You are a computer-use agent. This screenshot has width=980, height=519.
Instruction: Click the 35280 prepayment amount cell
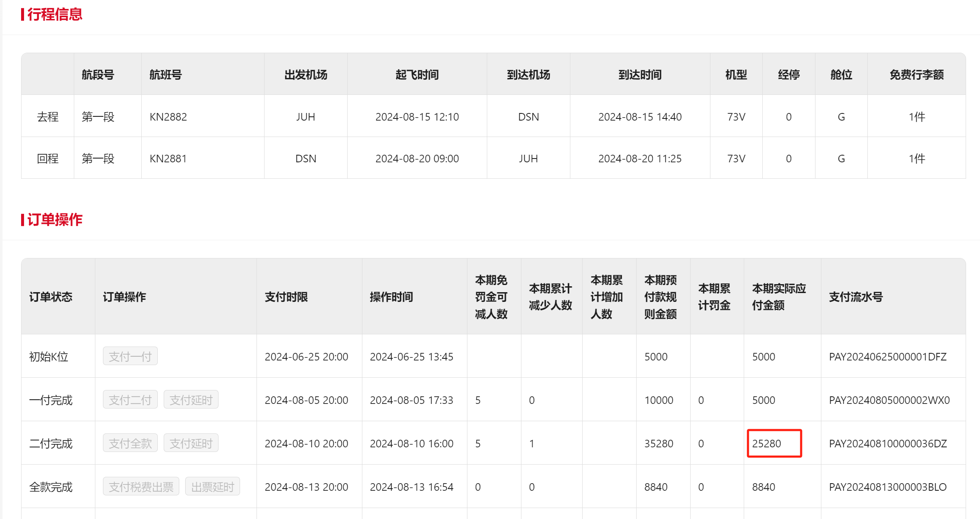click(x=659, y=444)
